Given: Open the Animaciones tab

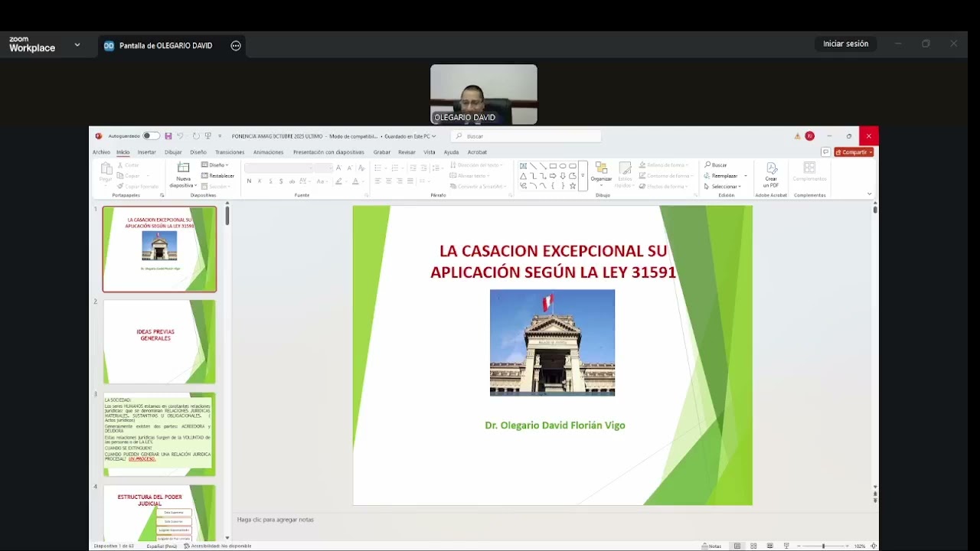Looking at the screenshot, I should point(268,152).
